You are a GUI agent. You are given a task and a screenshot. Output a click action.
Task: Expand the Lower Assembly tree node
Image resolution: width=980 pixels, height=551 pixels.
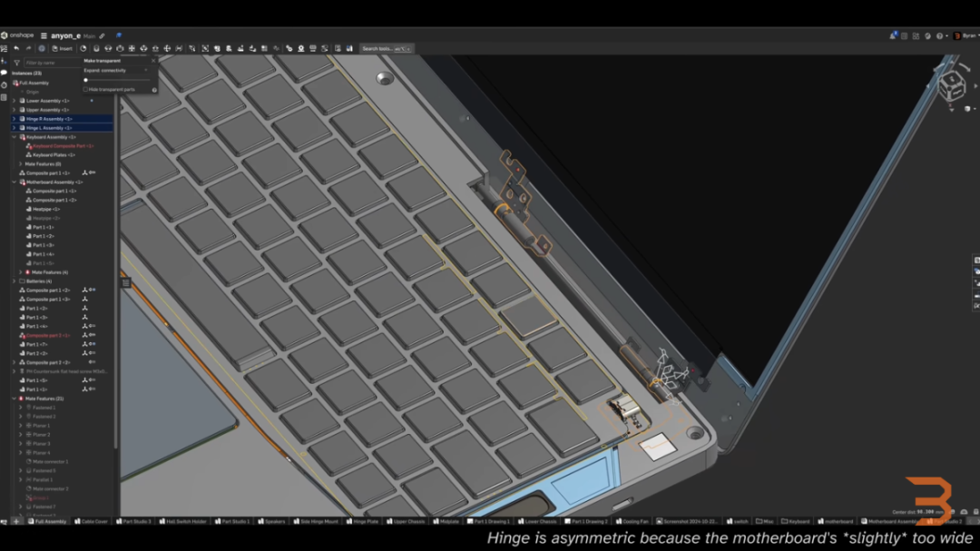[15, 101]
